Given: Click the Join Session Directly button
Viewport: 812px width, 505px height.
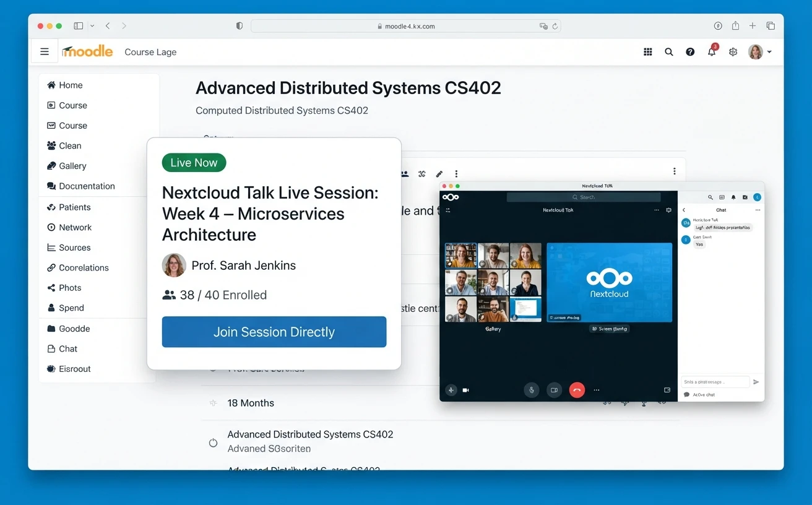Looking at the screenshot, I should pyautogui.click(x=274, y=332).
